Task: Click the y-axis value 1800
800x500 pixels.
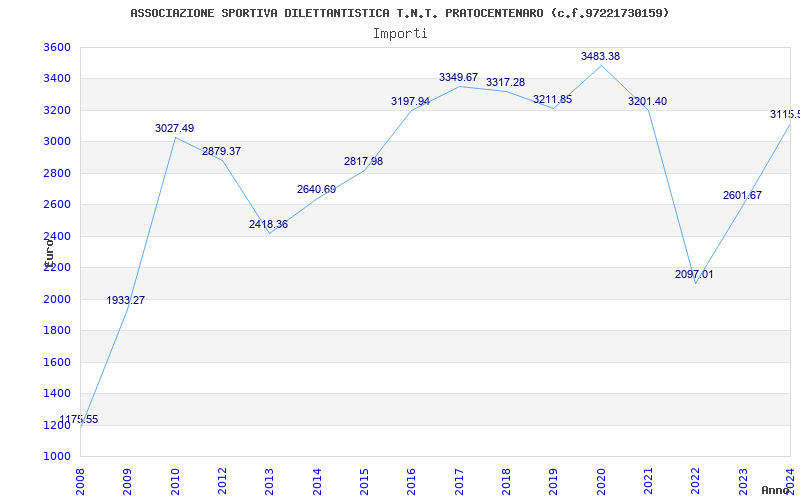Action: (x=57, y=331)
